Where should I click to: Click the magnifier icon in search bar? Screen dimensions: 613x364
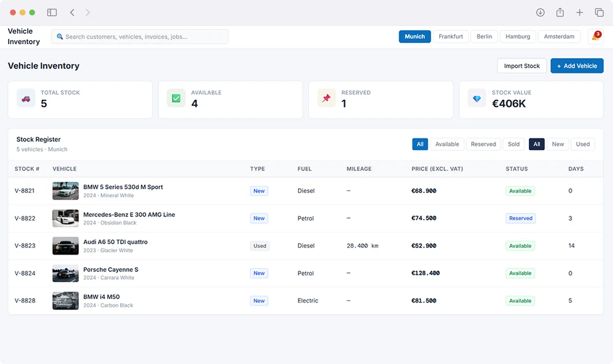click(60, 36)
